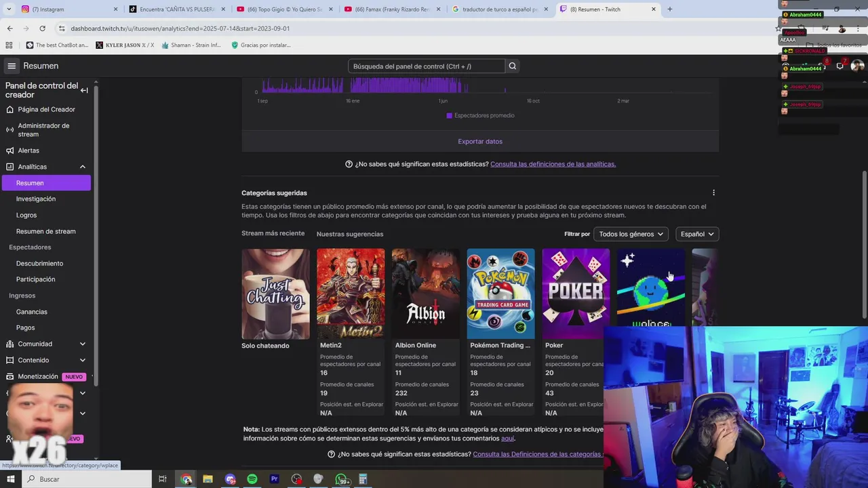The width and height of the screenshot is (868, 488).
Task: Open the hamburger menu next to Resumen
Action: 12,66
